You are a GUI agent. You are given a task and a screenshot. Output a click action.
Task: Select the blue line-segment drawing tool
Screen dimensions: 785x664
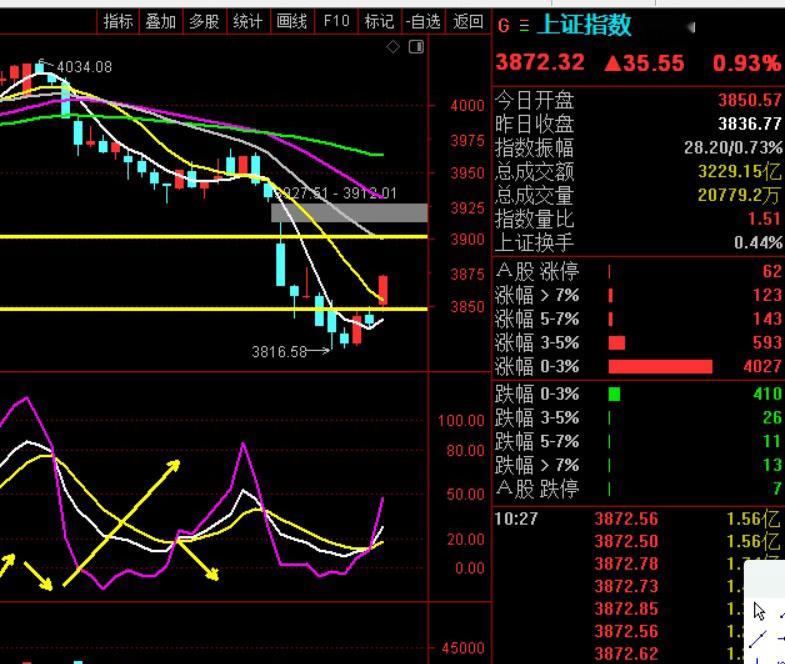click(758, 639)
